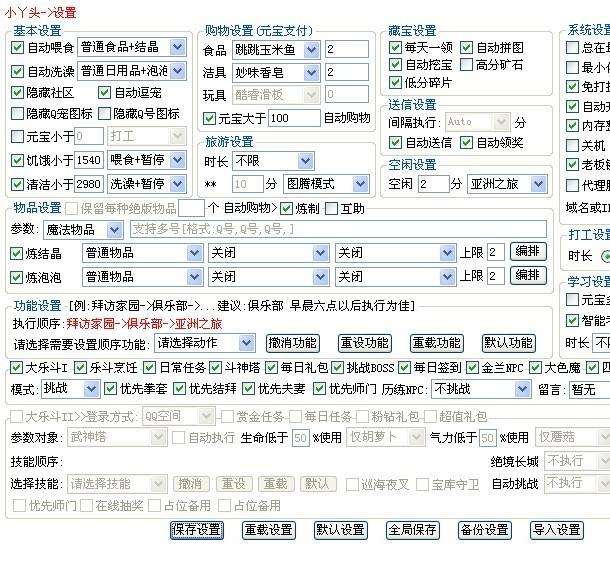Click 编排 button in 炼泡泡 row
610x562 pixels.
tap(528, 275)
